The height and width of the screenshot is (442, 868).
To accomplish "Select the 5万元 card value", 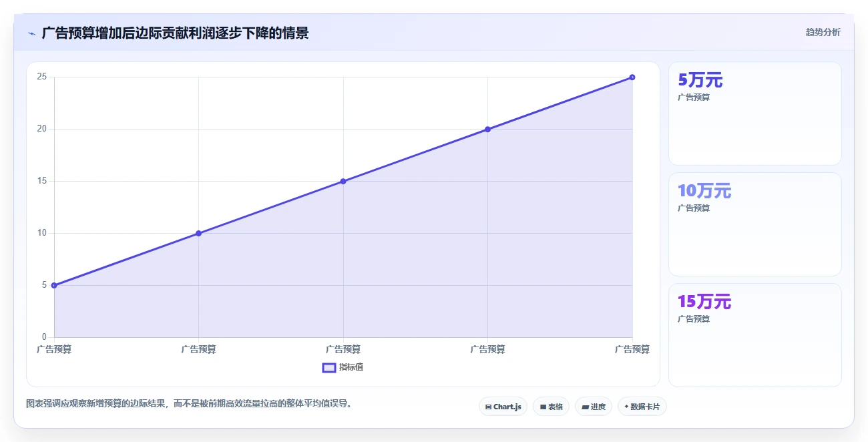I will [700, 80].
